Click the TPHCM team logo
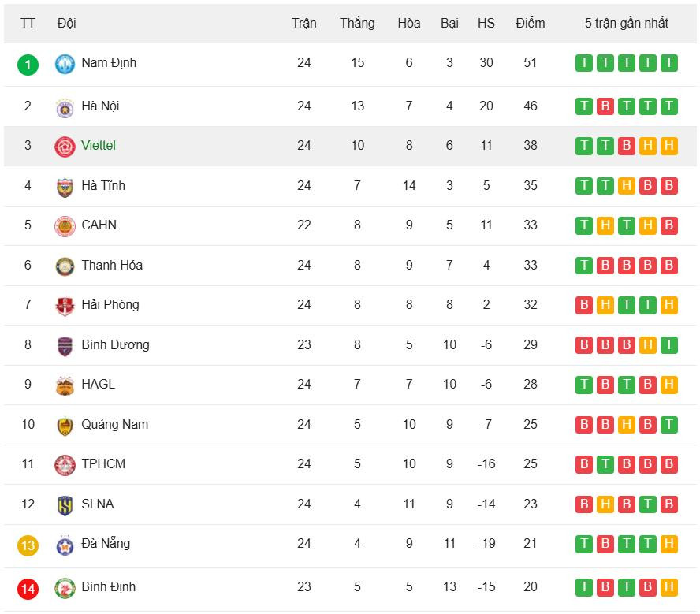Screen dimensions: 700x614 tap(65, 464)
